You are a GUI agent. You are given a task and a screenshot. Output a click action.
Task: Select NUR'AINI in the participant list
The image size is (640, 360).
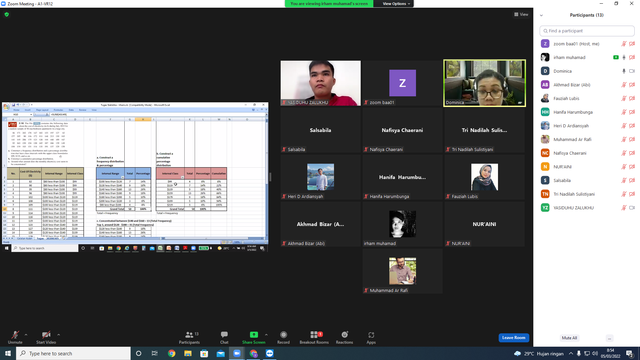pyautogui.click(x=587, y=167)
